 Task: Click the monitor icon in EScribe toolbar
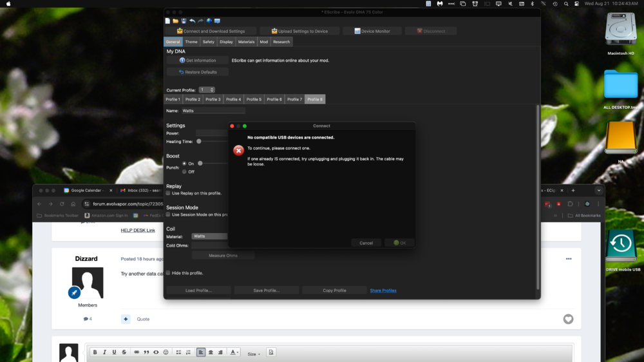pyautogui.click(x=217, y=21)
